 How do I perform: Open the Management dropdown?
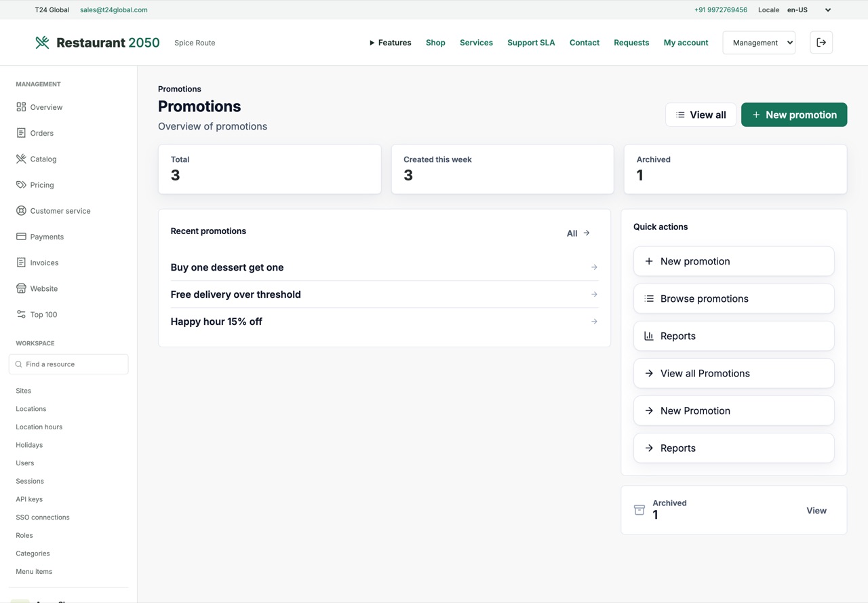point(759,43)
